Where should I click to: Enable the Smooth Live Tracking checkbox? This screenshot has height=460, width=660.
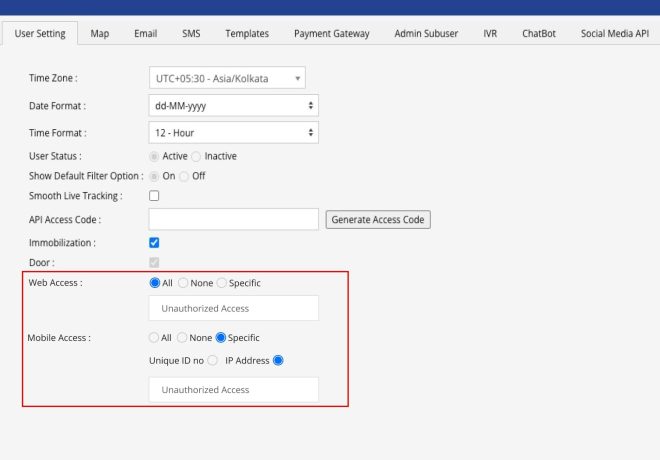tap(154, 196)
